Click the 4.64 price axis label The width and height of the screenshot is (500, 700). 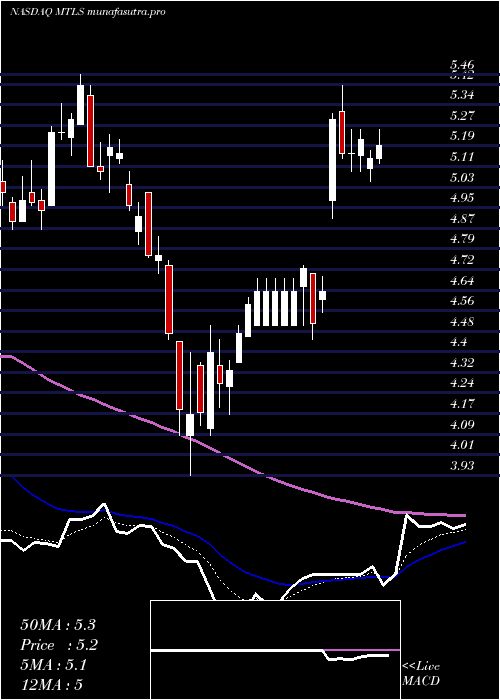coord(462,280)
